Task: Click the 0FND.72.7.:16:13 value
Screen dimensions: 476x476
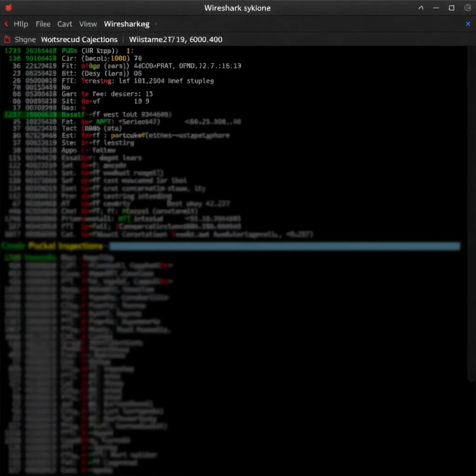Action: point(210,66)
